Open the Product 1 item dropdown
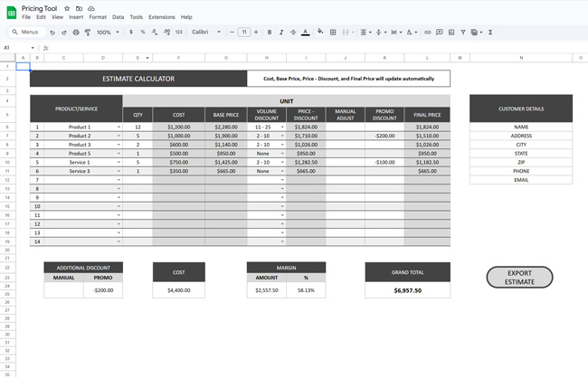588x378 pixels. point(119,128)
